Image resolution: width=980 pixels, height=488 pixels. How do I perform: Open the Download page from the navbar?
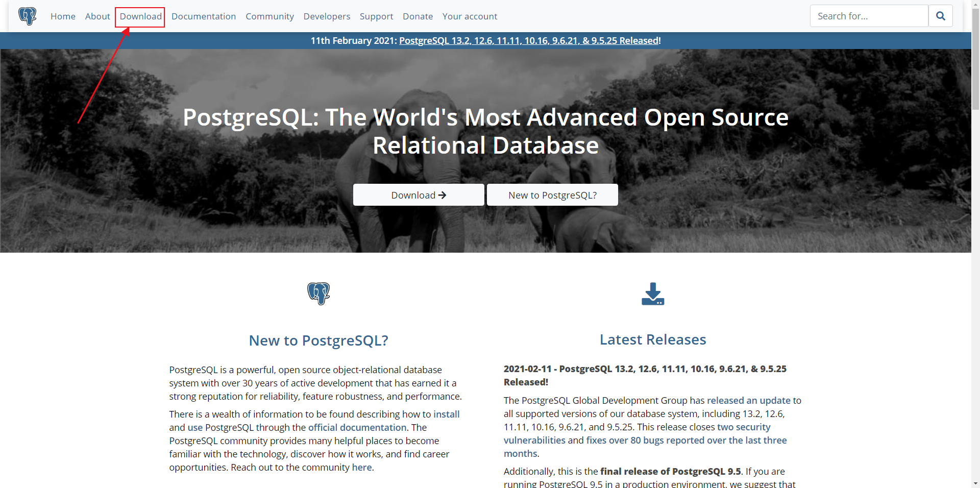(140, 16)
